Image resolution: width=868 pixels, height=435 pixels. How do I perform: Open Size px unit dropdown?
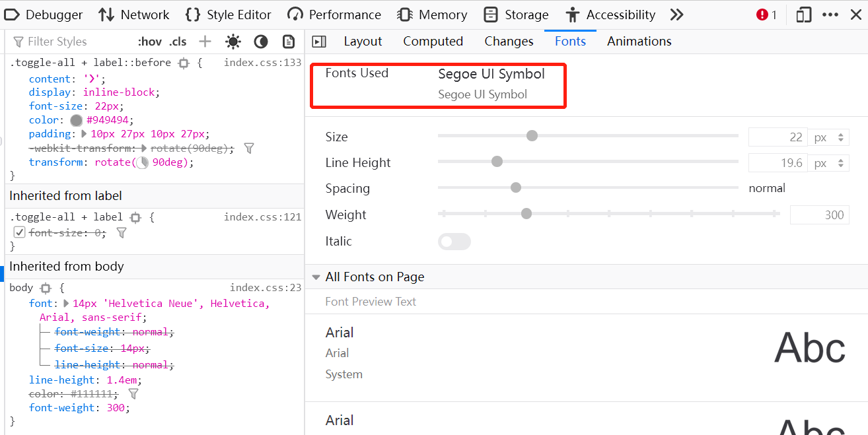pyautogui.click(x=829, y=137)
